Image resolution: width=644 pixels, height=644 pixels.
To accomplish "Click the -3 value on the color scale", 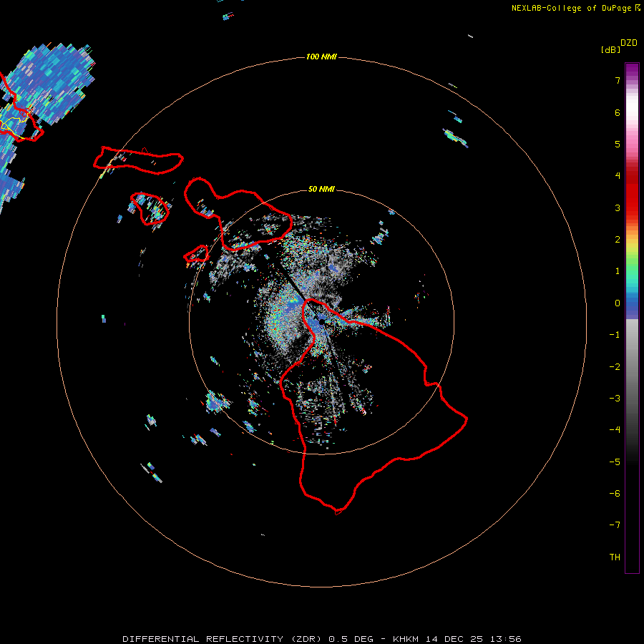I will 615,399.
